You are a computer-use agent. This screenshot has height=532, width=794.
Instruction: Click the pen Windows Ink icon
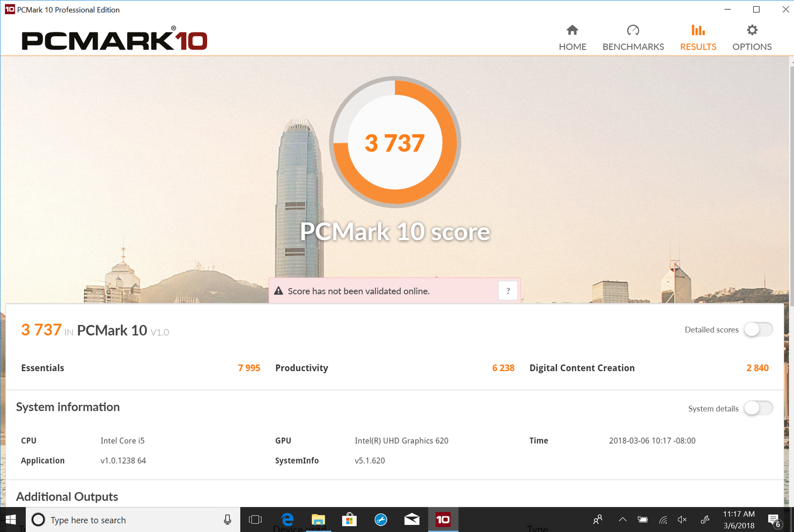pos(705,520)
